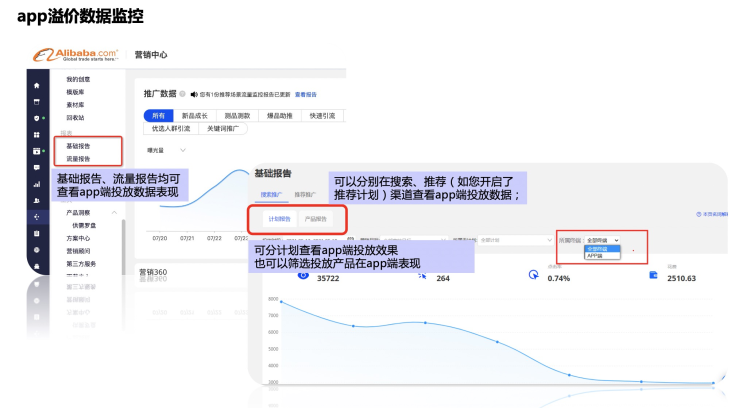Click the 产品报告 button
750x408 pixels.
pyautogui.click(x=315, y=218)
